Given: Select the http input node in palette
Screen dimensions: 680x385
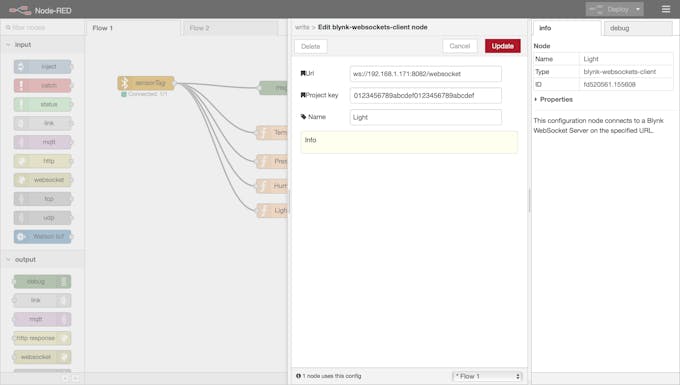Looking at the screenshot, I should tap(43, 161).
